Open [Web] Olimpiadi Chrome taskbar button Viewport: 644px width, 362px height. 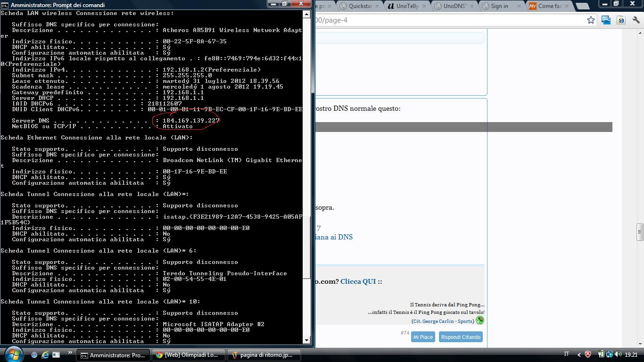coord(188,355)
